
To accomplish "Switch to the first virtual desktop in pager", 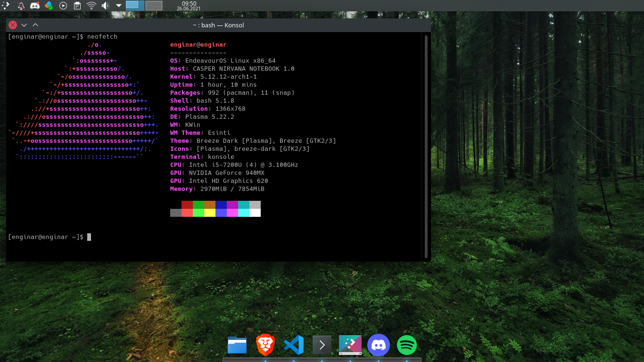I will [x=135, y=6].
